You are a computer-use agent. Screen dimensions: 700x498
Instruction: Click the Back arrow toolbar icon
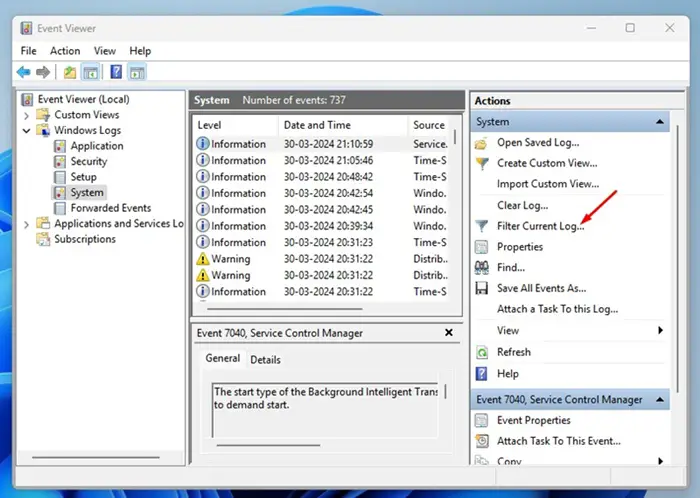tap(24, 72)
